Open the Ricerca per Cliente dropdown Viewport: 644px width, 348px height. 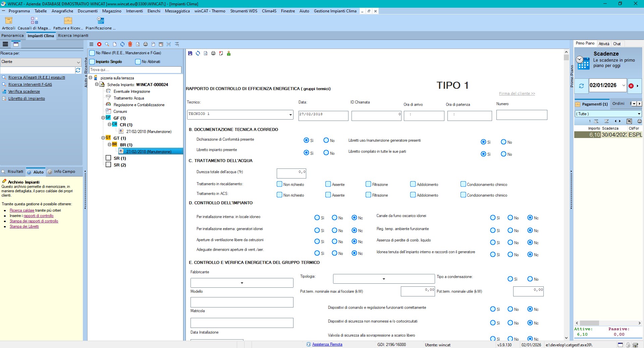pyautogui.click(x=78, y=62)
